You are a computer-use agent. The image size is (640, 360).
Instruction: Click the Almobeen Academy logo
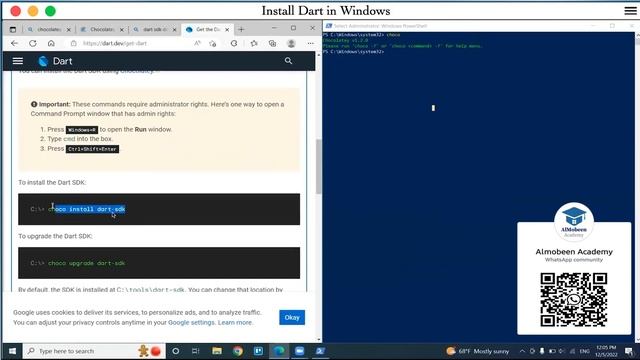point(573,222)
